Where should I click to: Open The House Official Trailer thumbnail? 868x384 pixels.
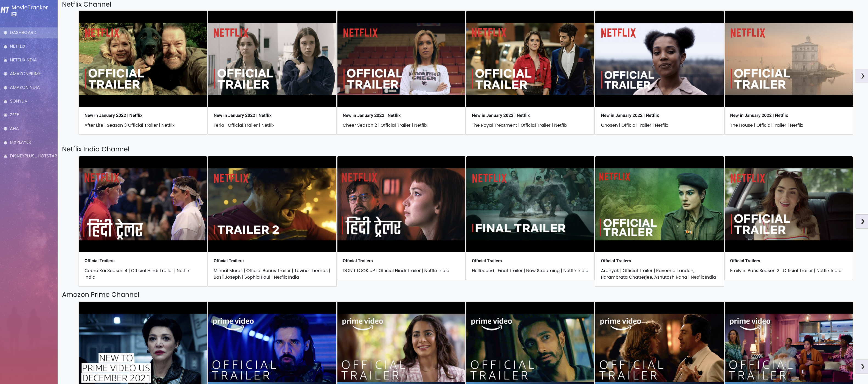(x=788, y=59)
